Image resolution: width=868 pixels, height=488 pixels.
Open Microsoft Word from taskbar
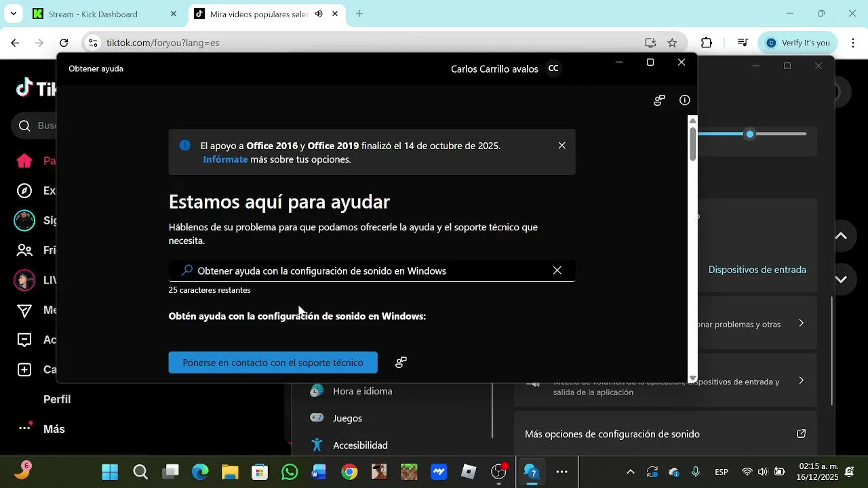coord(319,472)
